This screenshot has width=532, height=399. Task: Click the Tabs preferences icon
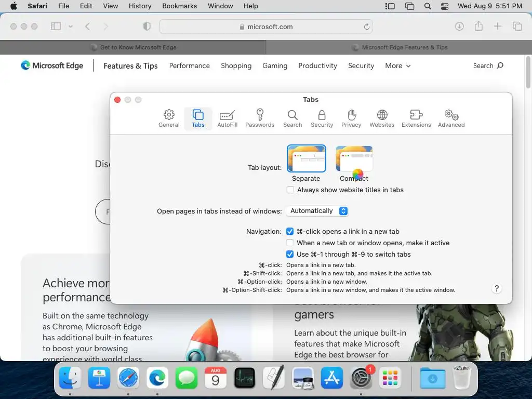pos(198,118)
